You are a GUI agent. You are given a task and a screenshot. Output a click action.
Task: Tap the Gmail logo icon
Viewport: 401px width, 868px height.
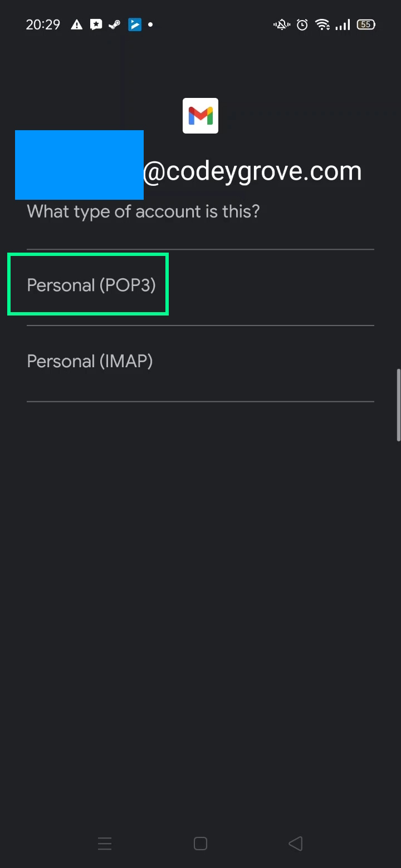click(x=200, y=116)
